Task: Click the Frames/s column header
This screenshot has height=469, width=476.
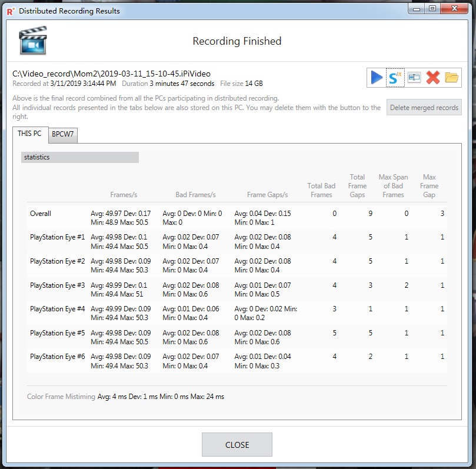Action: 124,195
